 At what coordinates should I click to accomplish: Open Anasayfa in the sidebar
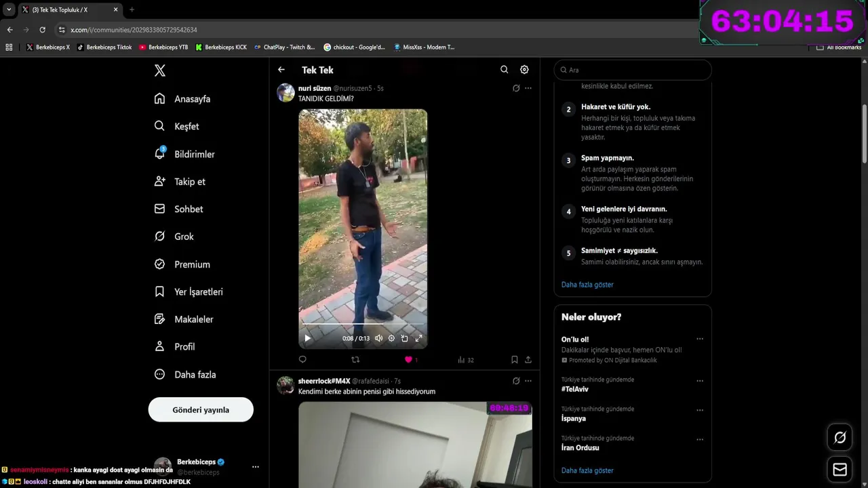pyautogui.click(x=182, y=99)
